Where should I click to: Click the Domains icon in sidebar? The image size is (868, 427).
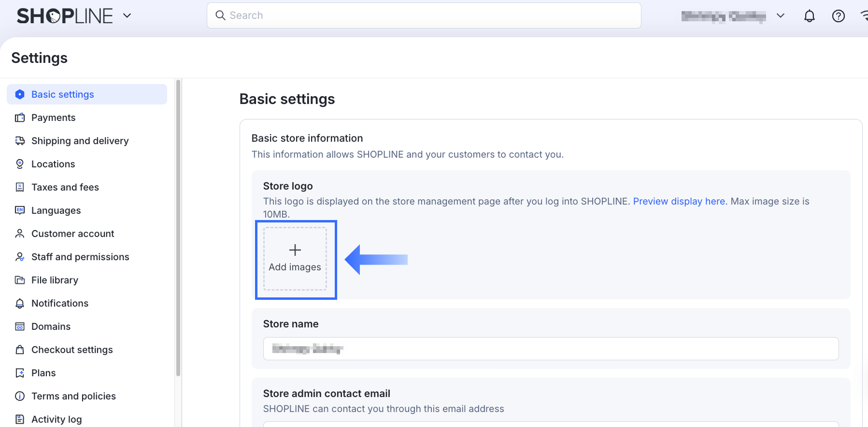coord(20,326)
